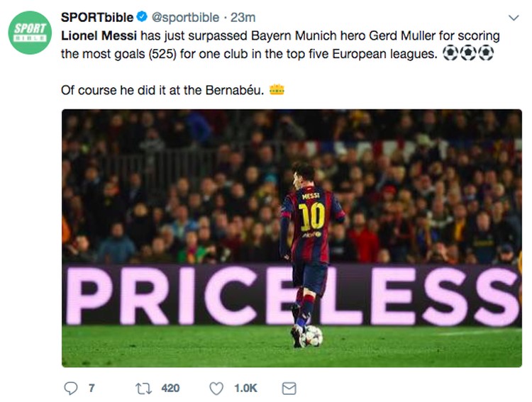The height and width of the screenshot is (402, 532).
Task: Expand the tweet options chevron
Action: pos(514,18)
